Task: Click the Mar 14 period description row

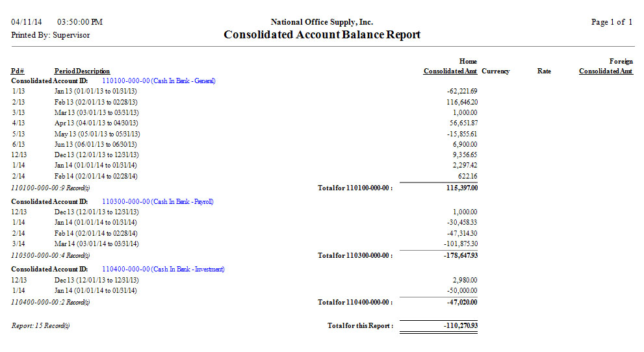Action: click(x=96, y=244)
